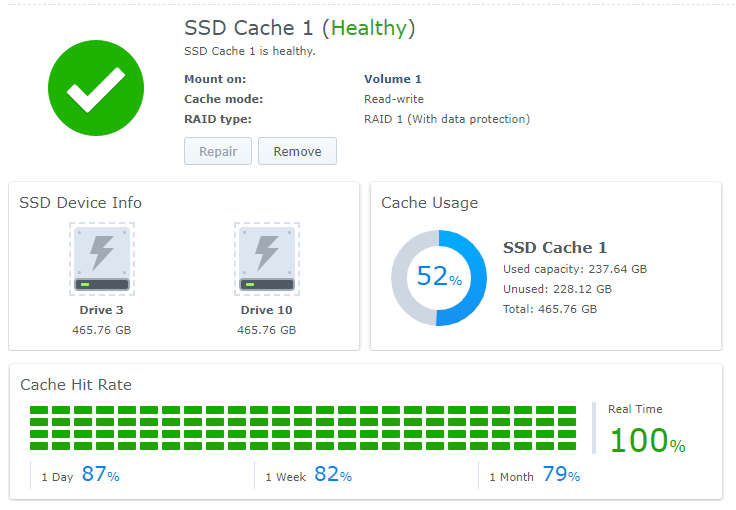Select the 1 Month 79% hit rate
This screenshot has height=510, width=736.
pos(534,475)
